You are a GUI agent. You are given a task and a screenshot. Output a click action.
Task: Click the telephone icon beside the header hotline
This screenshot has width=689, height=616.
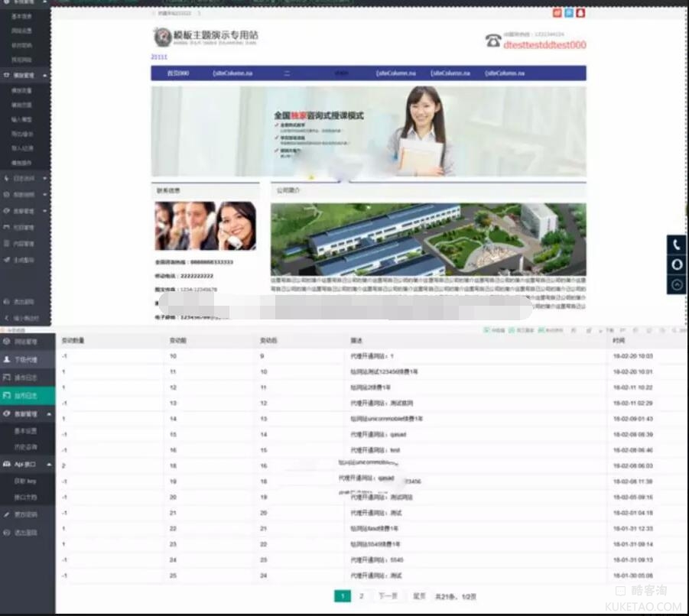pyautogui.click(x=493, y=41)
